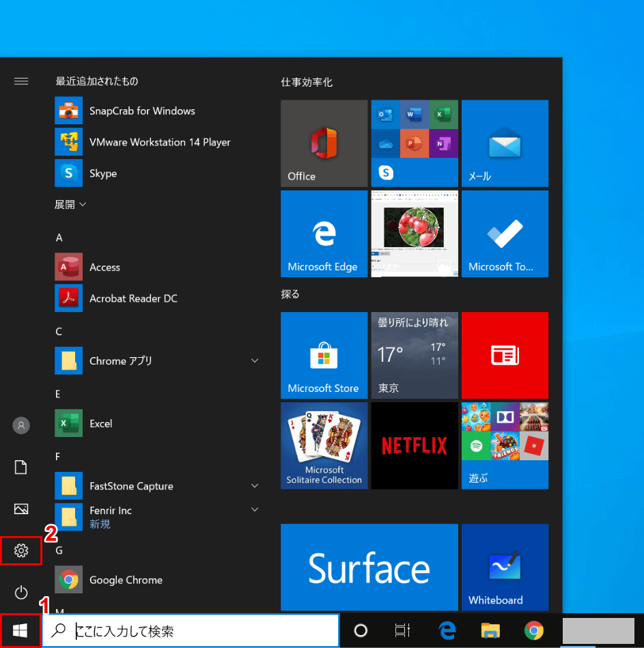The height and width of the screenshot is (648, 644).
Task: Open Microsoft Store tile
Action: click(x=324, y=355)
